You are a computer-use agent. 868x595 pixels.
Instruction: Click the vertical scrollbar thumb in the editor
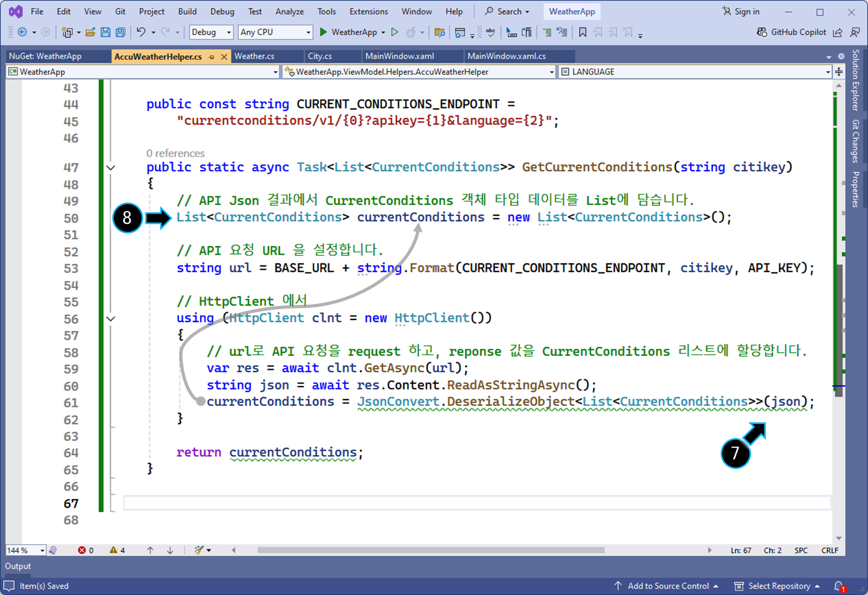[839, 331]
